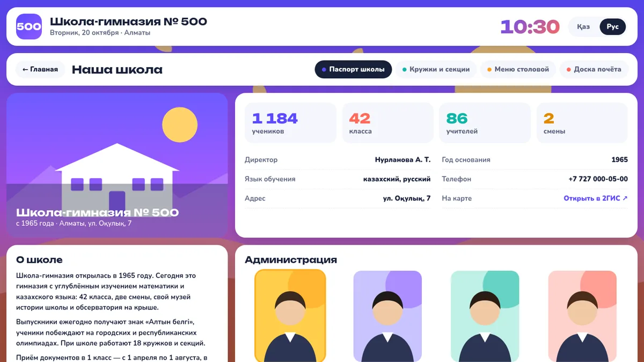This screenshot has height=362, width=644.
Task: Click the director name Нурланова А. Т.
Action: click(x=402, y=160)
